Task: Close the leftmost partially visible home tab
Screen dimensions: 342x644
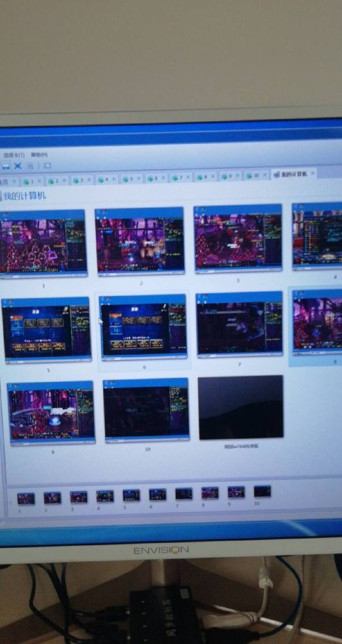Action: pos(14,181)
